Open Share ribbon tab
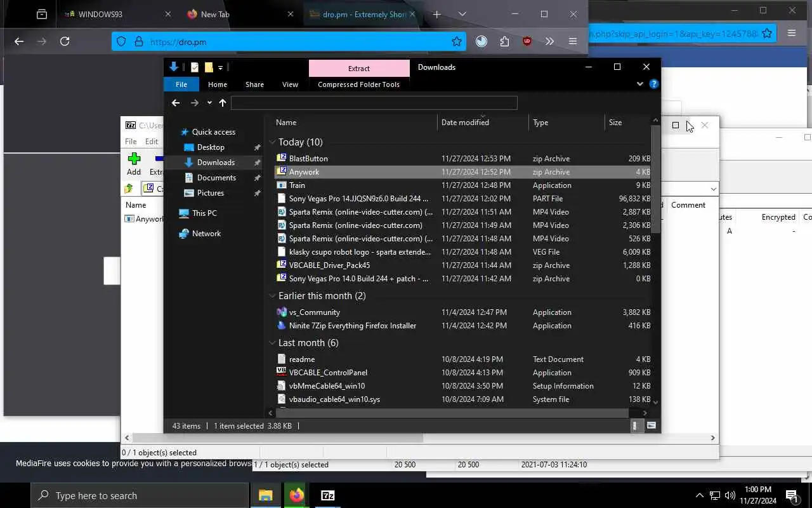This screenshot has width=812, height=508. point(254,84)
